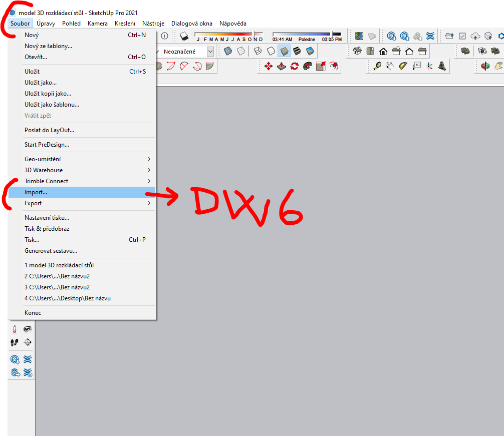504x436 pixels.
Task: Click the Get Models 3D Warehouse icon
Action: click(391, 36)
